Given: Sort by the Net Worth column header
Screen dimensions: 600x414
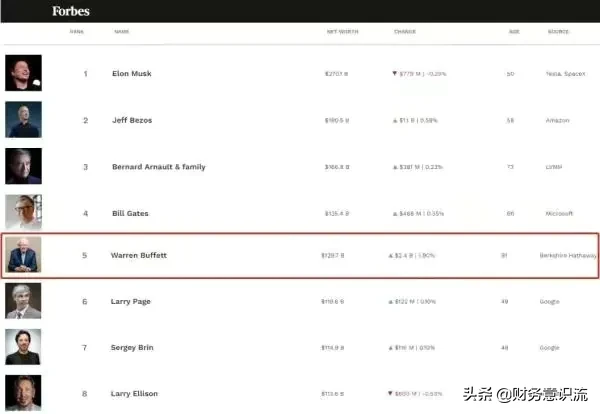Looking at the screenshot, I should tap(342, 31).
